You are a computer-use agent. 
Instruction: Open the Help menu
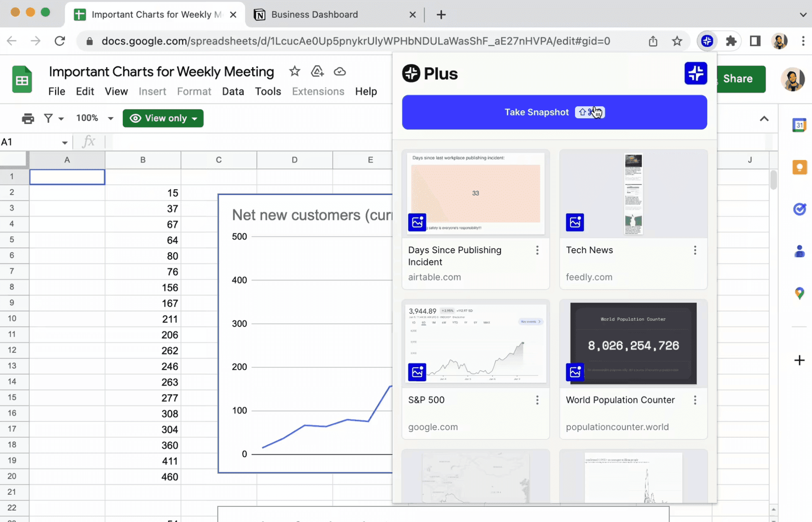pyautogui.click(x=366, y=91)
